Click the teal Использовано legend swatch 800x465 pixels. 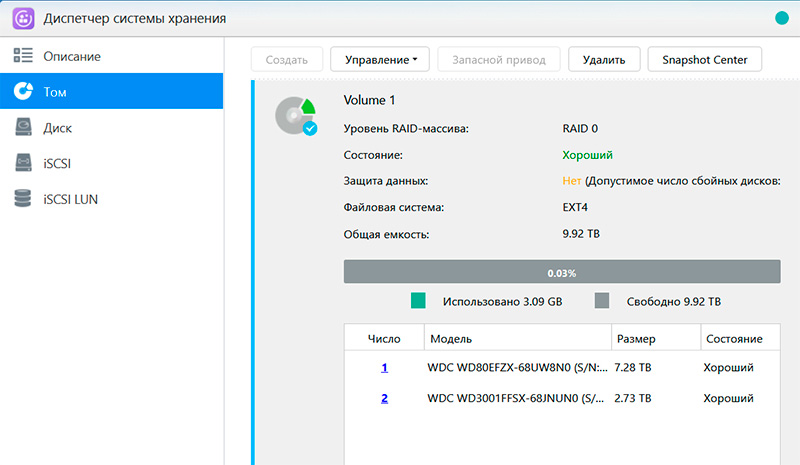point(418,301)
